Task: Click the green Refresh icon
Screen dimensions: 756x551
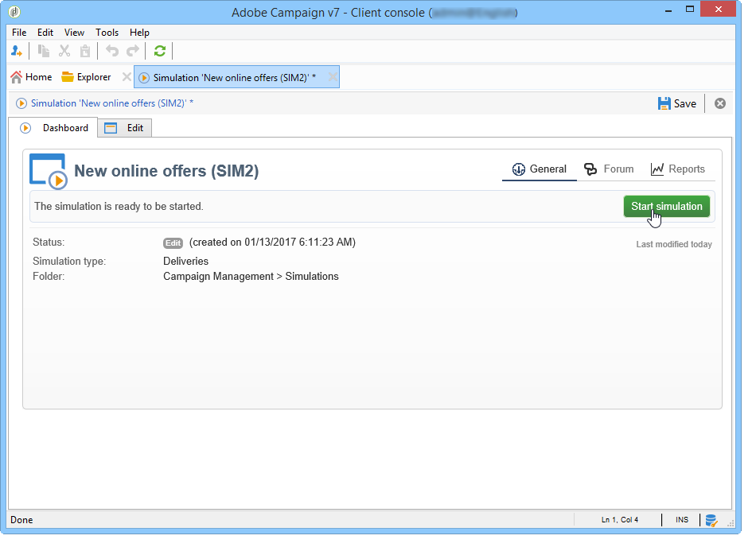Action: (160, 51)
